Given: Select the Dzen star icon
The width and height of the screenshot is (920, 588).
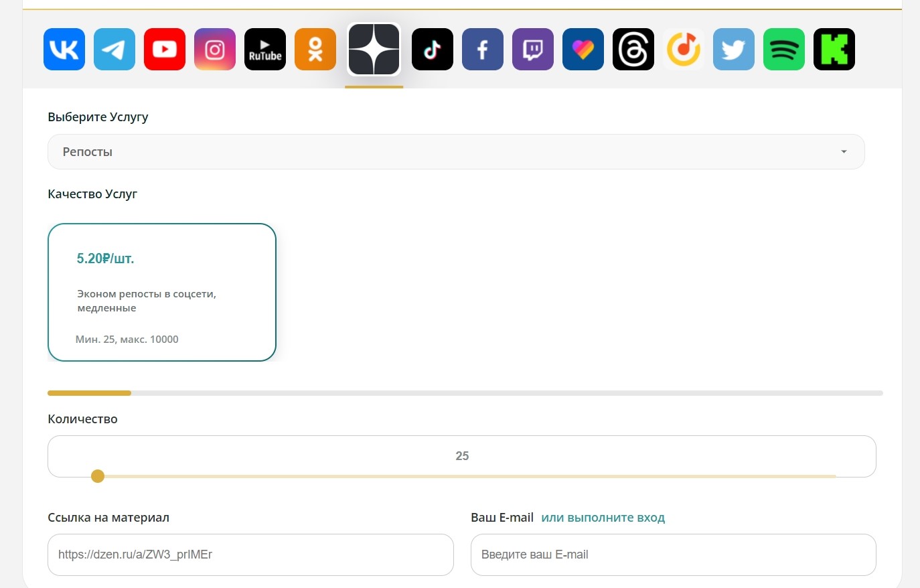Looking at the screenshot, I should [374, 49].
